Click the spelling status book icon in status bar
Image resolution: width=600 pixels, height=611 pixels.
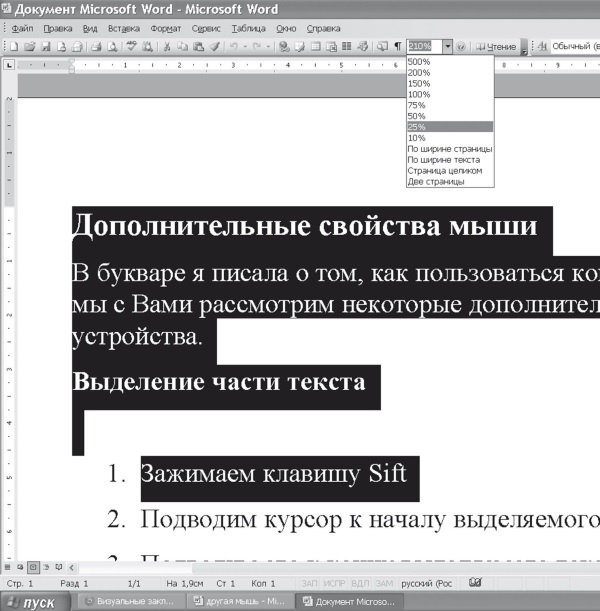475,583
